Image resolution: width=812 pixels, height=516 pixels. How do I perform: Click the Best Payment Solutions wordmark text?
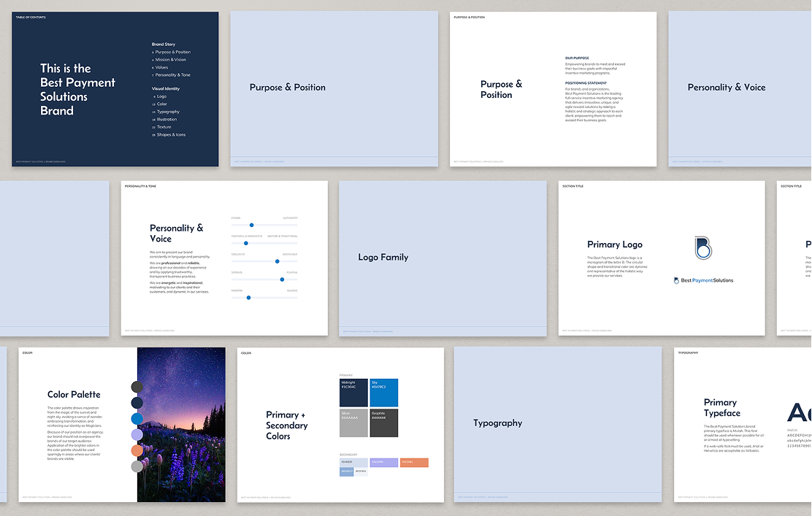(707, 280)
